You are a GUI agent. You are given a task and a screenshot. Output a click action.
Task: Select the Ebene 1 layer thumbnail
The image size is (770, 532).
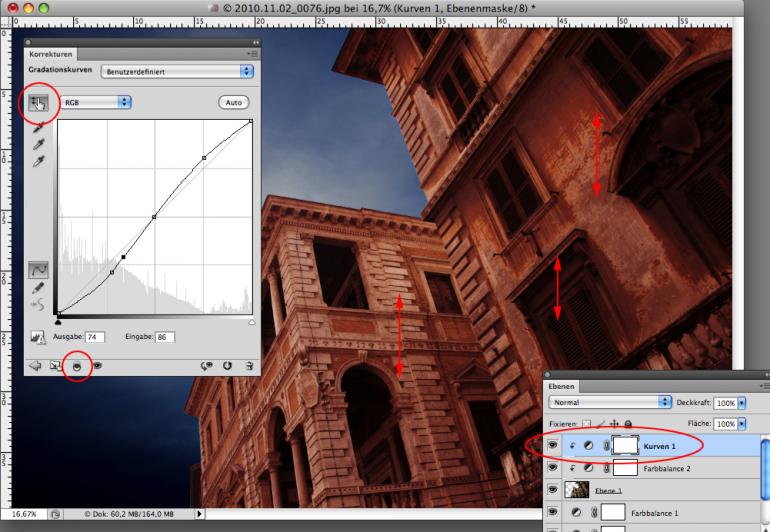pos(577,490)
